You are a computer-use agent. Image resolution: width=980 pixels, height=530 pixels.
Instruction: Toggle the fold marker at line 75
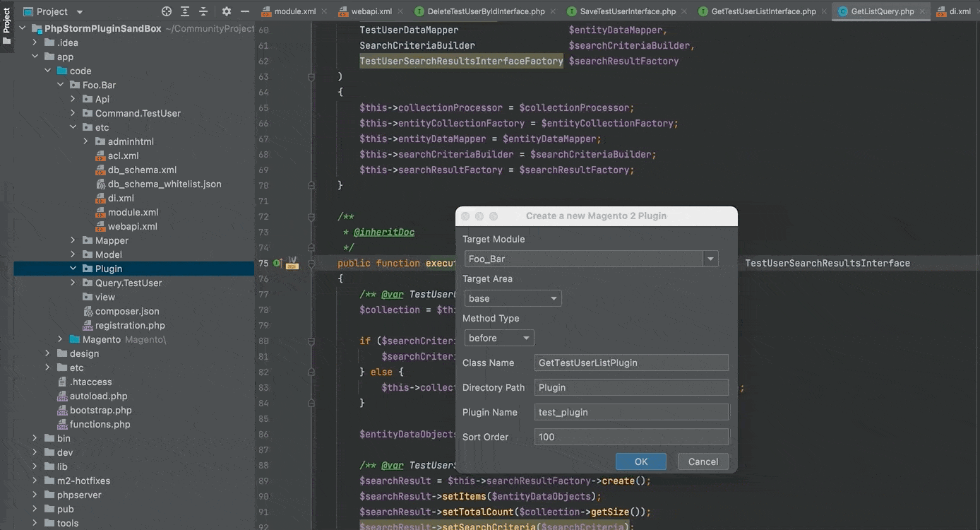tap(311, 264)
